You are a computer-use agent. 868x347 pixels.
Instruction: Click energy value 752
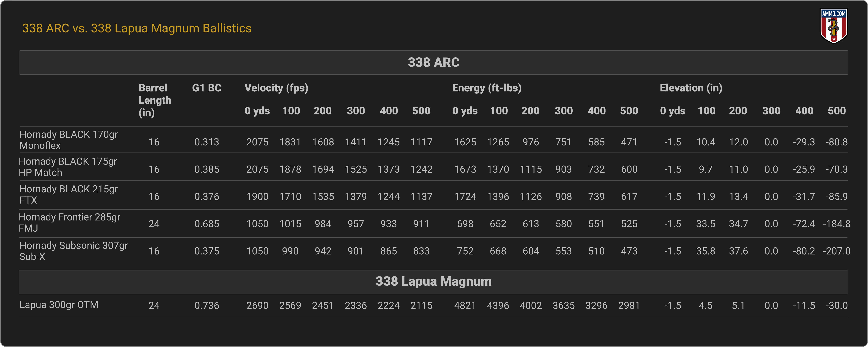pos(465,251)
